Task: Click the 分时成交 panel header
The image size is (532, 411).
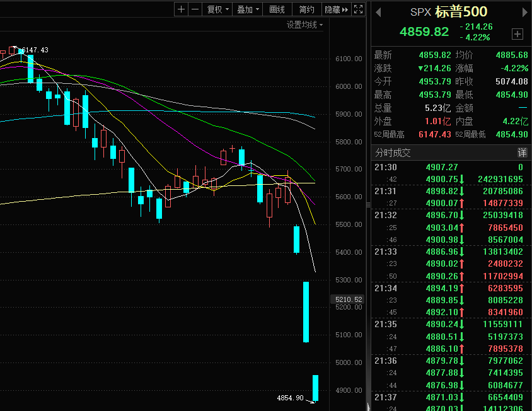Action: (x=451, y=153)
